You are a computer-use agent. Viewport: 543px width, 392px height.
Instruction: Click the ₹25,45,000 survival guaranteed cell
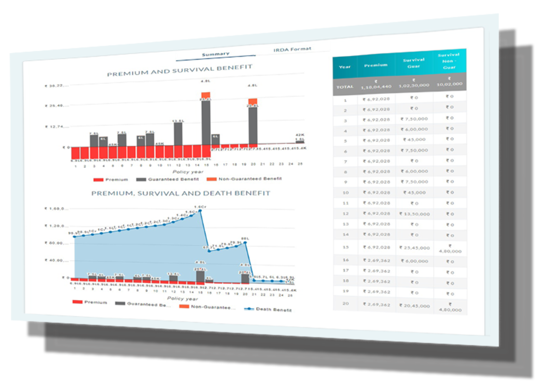(x=414, y=247)
